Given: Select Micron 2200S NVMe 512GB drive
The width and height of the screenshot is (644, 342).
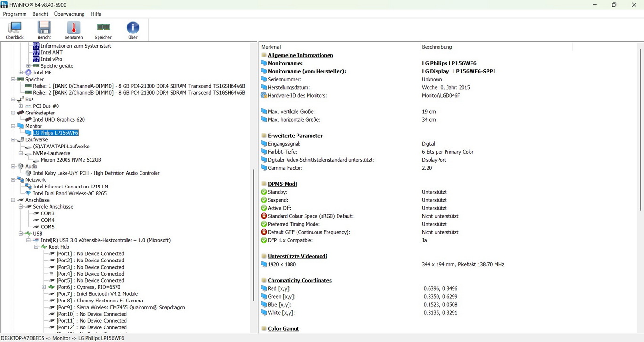Looking at the screenshot, I should (x=71, y=160).
